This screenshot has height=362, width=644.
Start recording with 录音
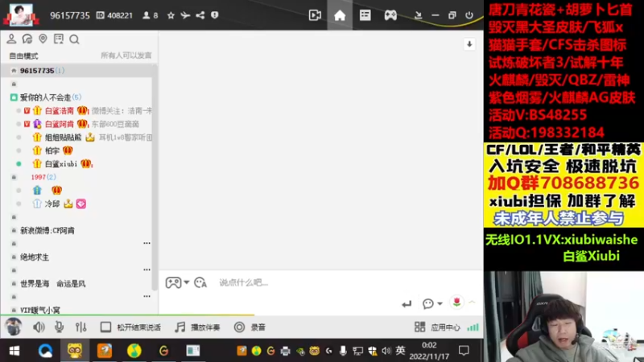(250, 327)
